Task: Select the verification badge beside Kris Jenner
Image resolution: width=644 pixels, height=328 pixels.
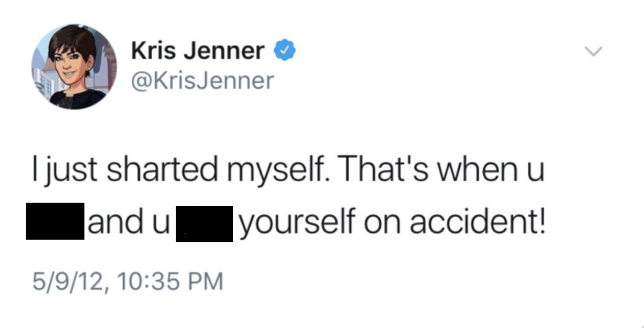Action: pyautogui.click(x=285, y=50)
